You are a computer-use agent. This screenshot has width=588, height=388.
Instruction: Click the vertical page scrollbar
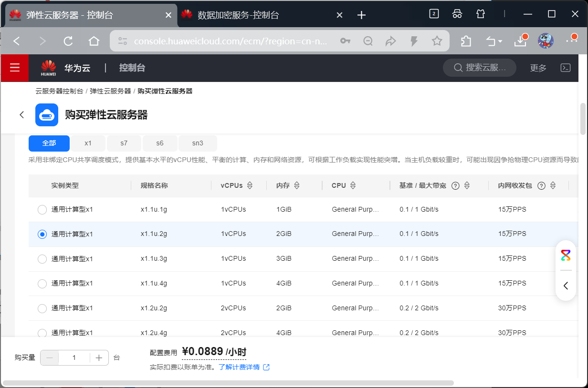pos(583,119)
